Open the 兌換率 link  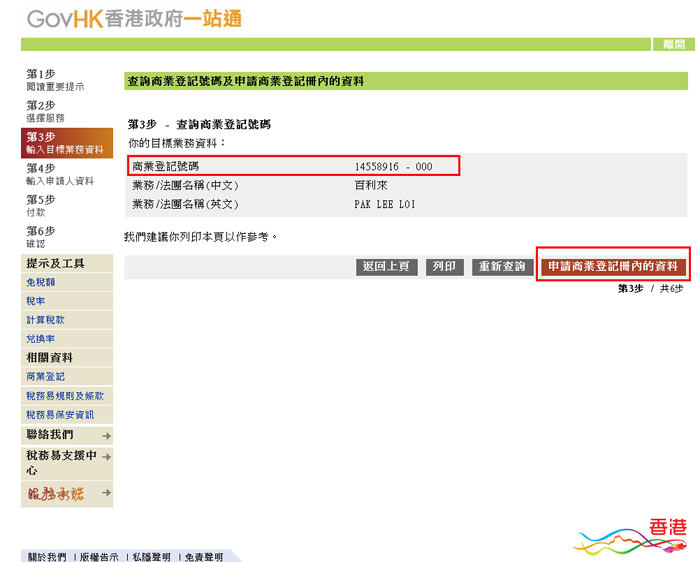coord(41,339)
